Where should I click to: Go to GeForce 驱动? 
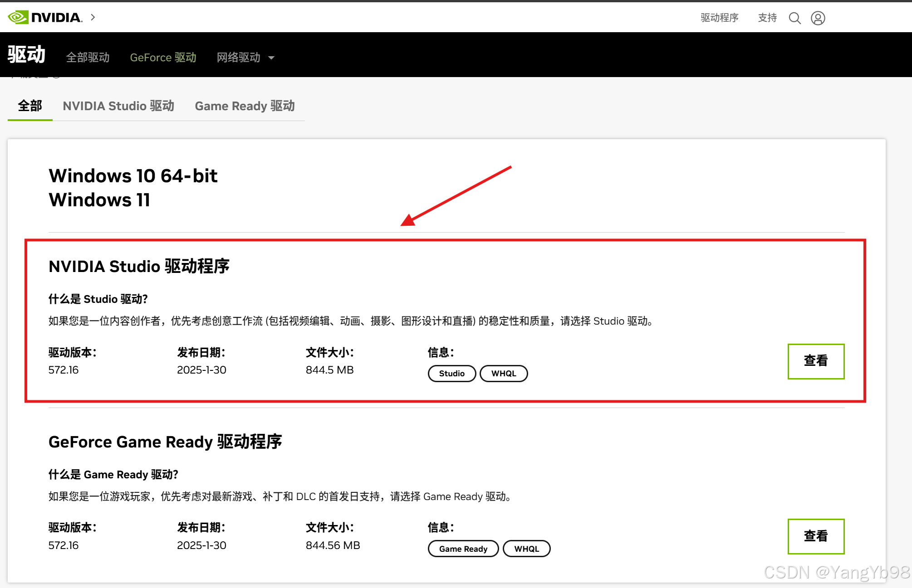163,58
